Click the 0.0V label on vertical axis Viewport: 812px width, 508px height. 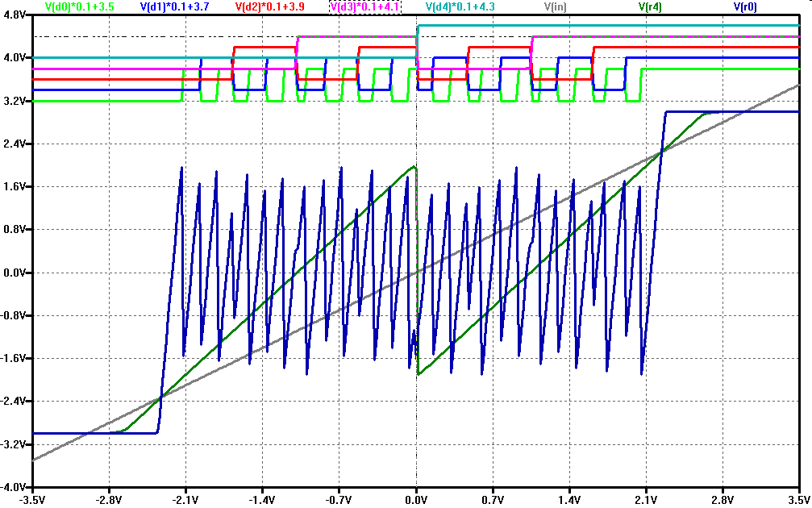[16, 273]
